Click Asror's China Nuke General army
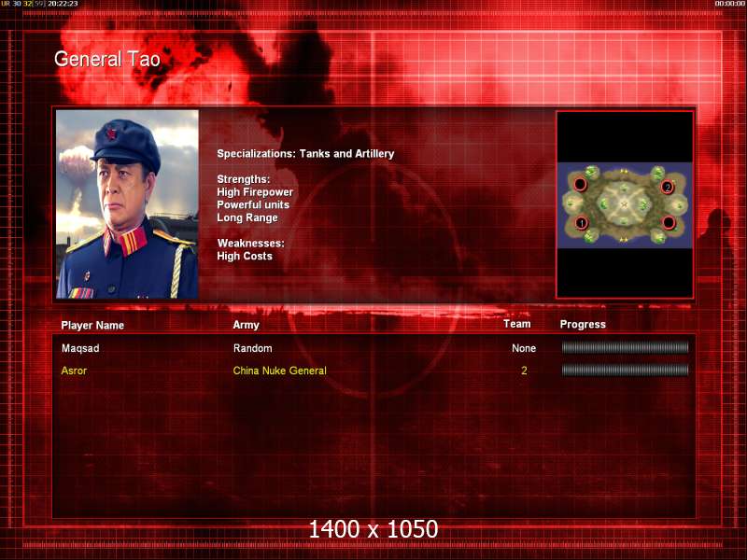This screenshot has width=747, height=560. pos(279,371)
